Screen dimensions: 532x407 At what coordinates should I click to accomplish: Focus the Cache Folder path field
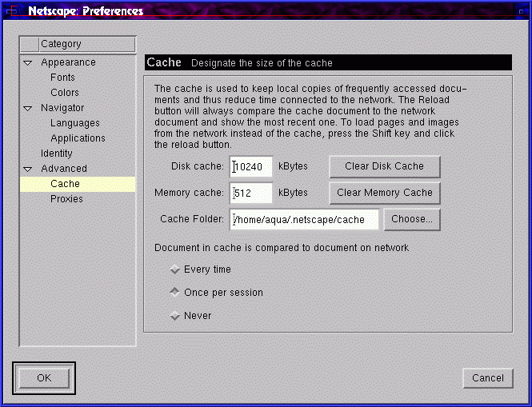[x=304, y=219]
